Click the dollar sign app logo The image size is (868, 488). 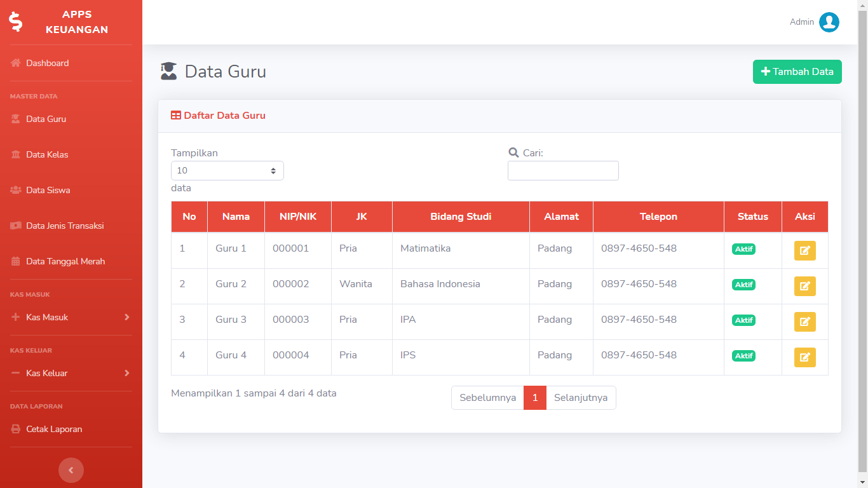click(x=16, y=22)
